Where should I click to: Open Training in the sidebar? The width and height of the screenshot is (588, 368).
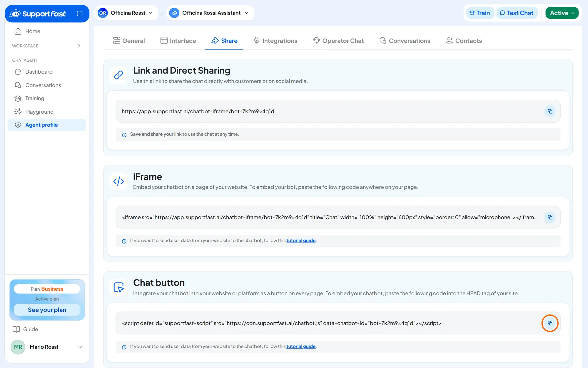click(47, 98)
